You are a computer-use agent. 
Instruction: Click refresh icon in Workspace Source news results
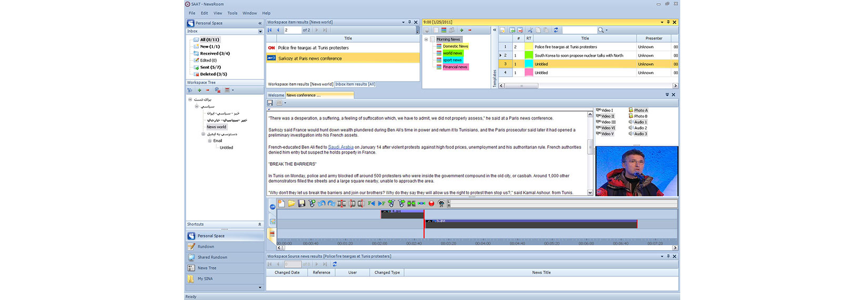[x=335, y=264]
